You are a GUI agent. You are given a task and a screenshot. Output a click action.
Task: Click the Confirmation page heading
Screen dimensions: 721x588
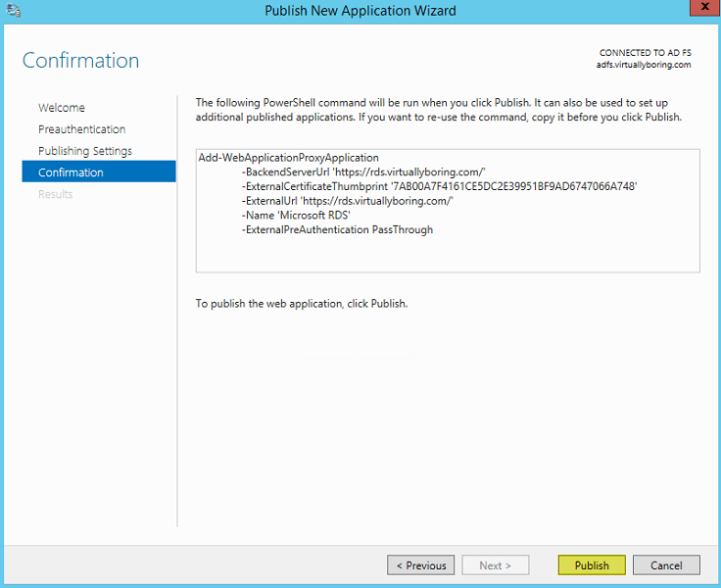[x=81, y=61]
